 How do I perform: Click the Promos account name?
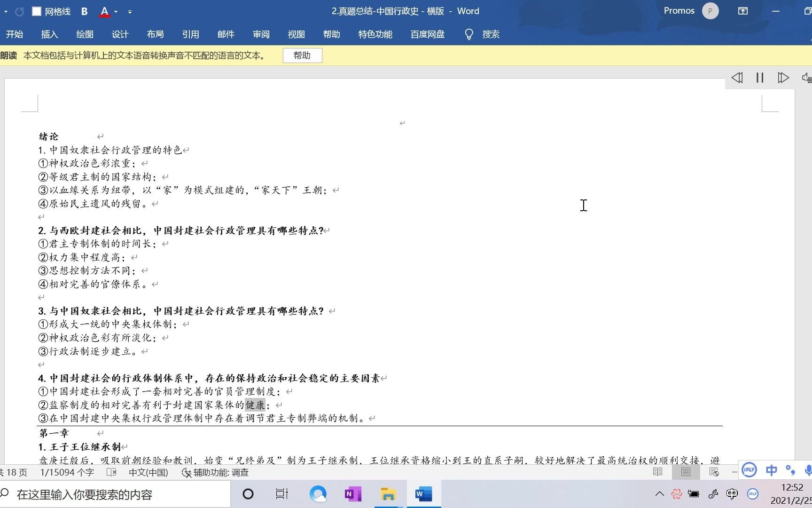tap(679, 11)
